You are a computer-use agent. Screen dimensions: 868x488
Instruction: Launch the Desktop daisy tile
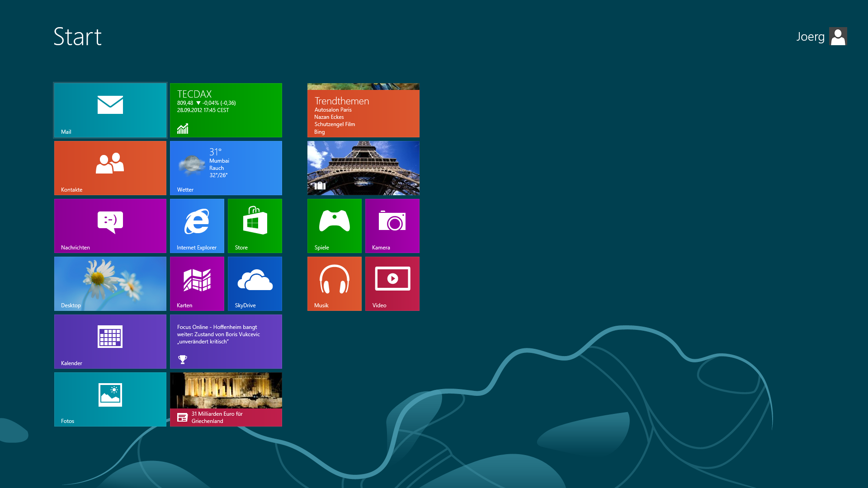click(x=110, y=284)
